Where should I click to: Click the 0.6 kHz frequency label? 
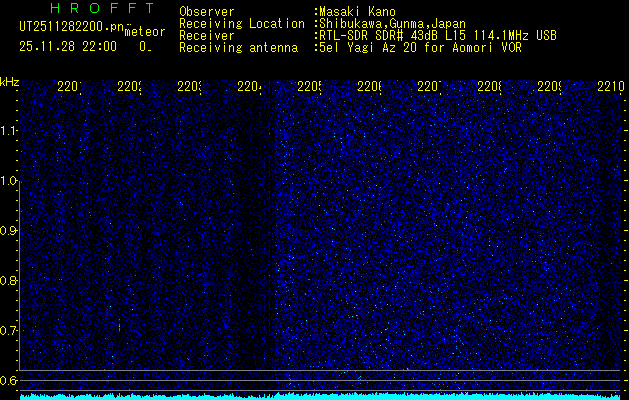point(8,380)
